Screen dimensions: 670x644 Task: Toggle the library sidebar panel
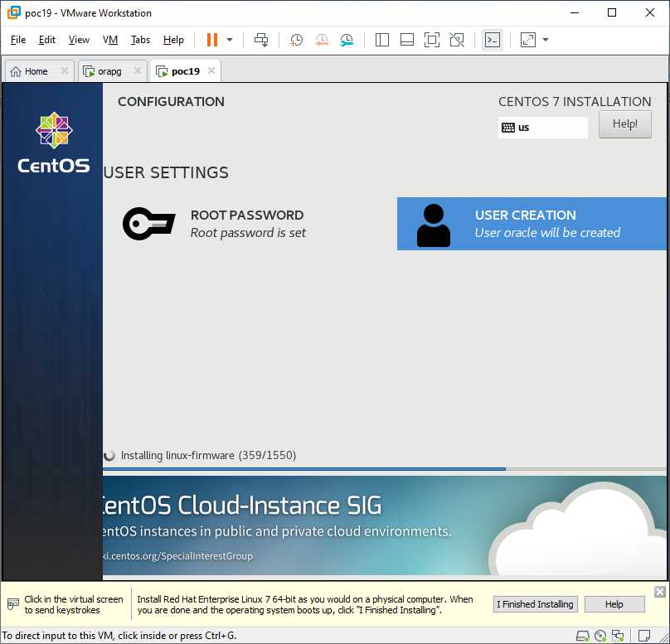point(381,40)
